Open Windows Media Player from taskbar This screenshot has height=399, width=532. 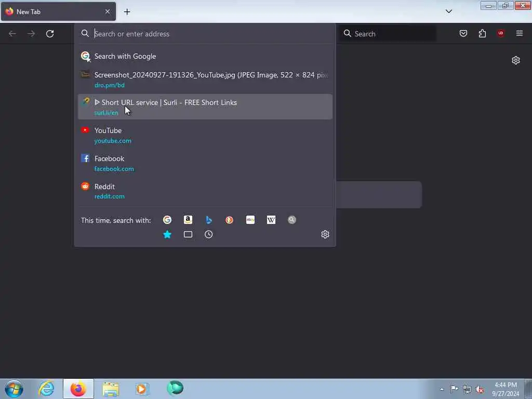(x=142, y=389)
